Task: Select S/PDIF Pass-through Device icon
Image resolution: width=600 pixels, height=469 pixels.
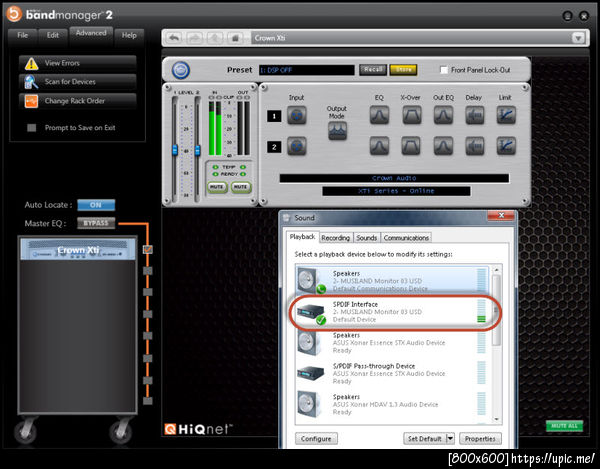Action: pos(311,373)
